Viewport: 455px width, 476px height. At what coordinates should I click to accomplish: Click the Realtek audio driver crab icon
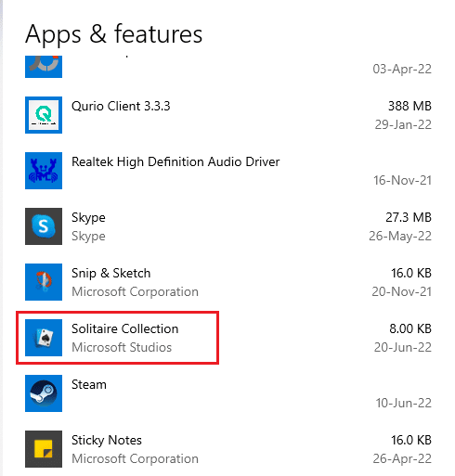(x=44, y=171)
